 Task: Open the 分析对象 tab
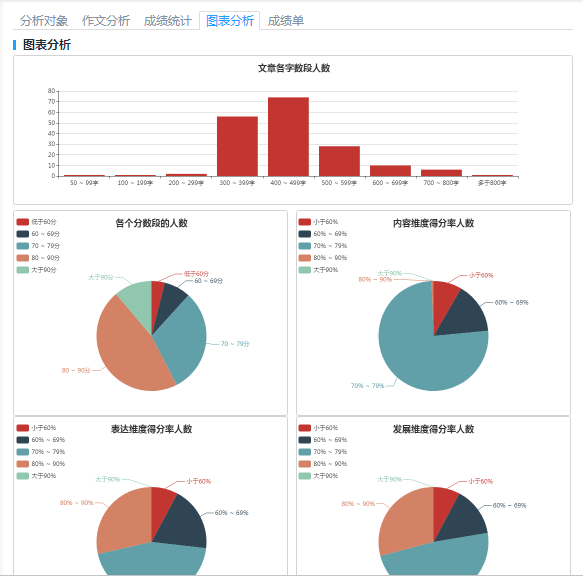(44, 21)
